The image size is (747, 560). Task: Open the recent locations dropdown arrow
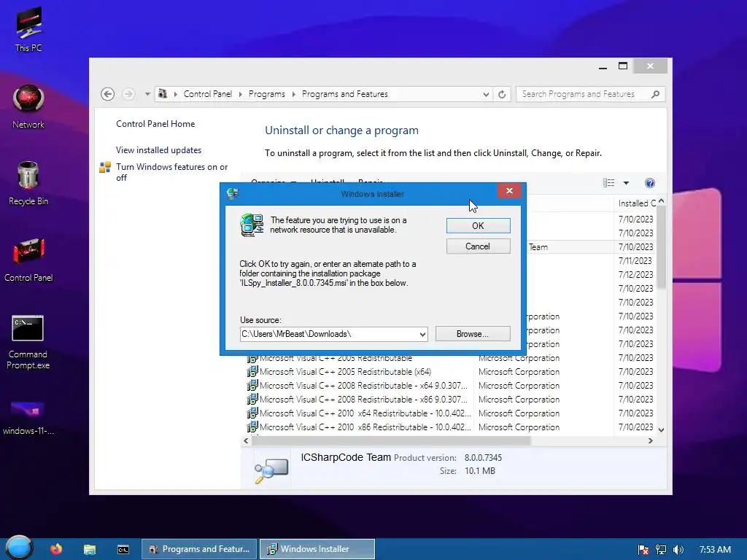pos(147,94)
